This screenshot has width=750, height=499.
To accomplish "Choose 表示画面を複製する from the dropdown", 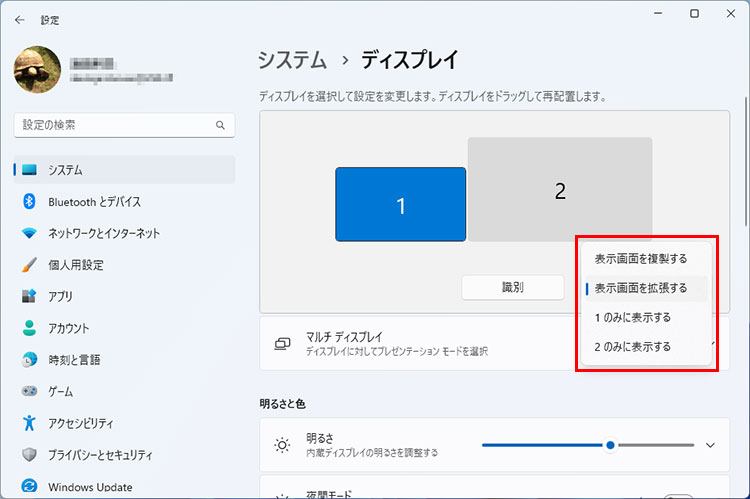I will pos(641,259).
